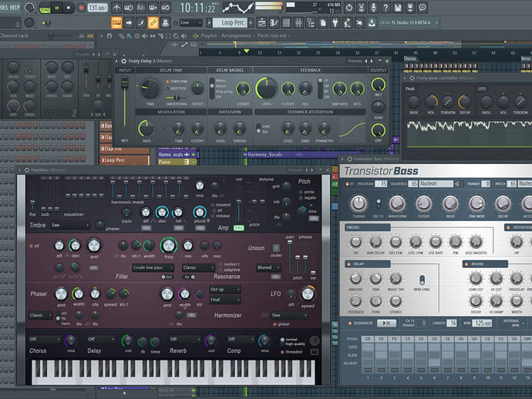Expand the Fruity Delay 3 window menu arrow
This screenshot has height=399, width=532.
(116, 61)
